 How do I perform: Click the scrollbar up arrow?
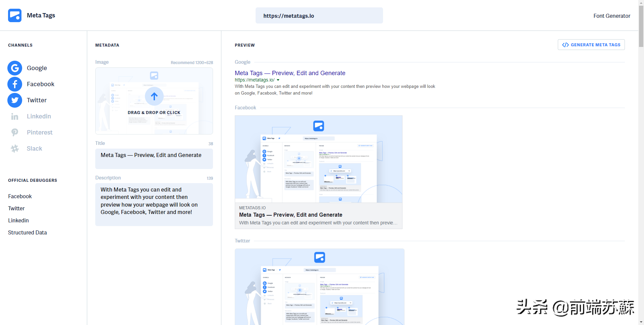[x=641, y=3]
